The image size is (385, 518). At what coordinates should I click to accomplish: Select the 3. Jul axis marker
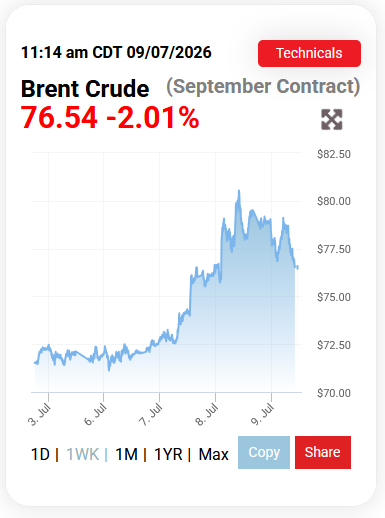[39, 414]
